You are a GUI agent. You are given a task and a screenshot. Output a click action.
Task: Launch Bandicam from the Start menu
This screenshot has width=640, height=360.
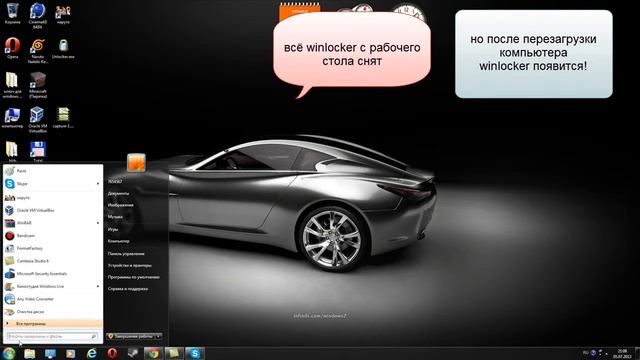coord(53,236)
